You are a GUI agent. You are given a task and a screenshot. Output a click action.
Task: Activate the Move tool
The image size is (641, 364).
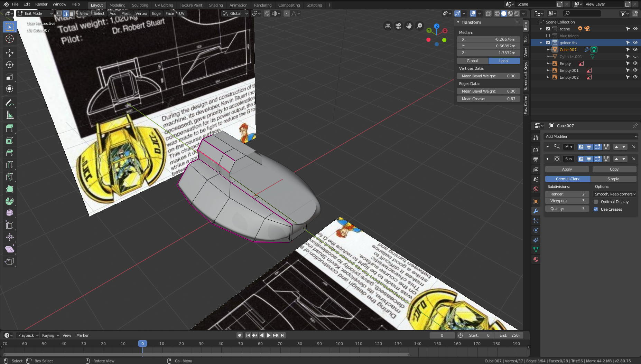tap(10, 52)
